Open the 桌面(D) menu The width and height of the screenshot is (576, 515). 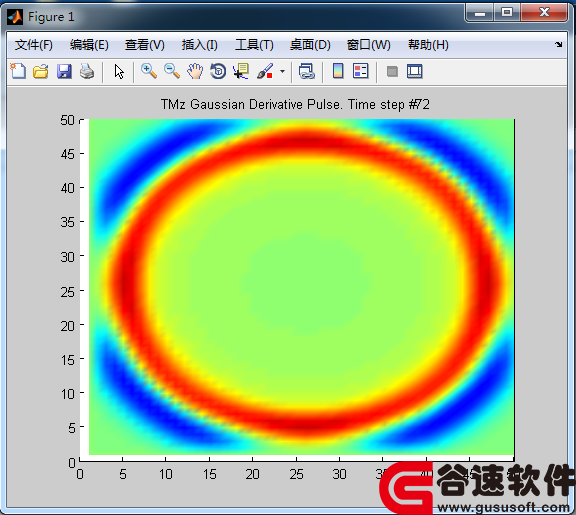pyautogui.click(x=310, y=45)
